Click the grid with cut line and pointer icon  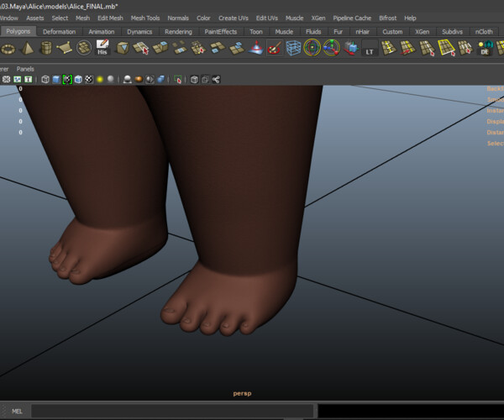point(428,48)
